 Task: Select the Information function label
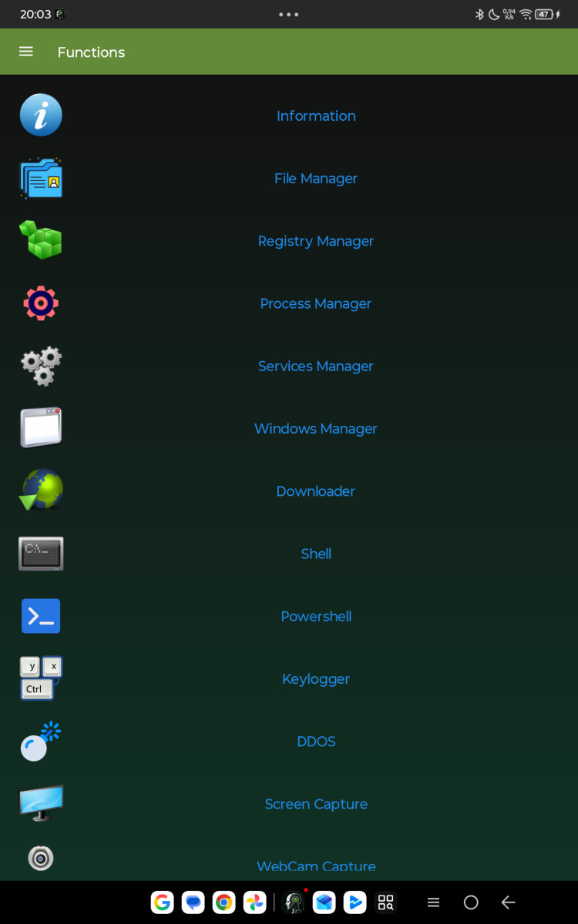tap(316, 115)
